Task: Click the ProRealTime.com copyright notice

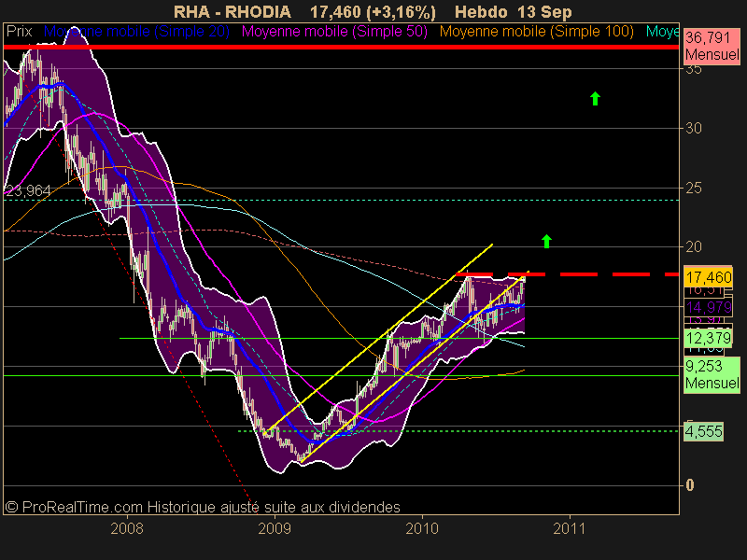Action: pos(203,507)
